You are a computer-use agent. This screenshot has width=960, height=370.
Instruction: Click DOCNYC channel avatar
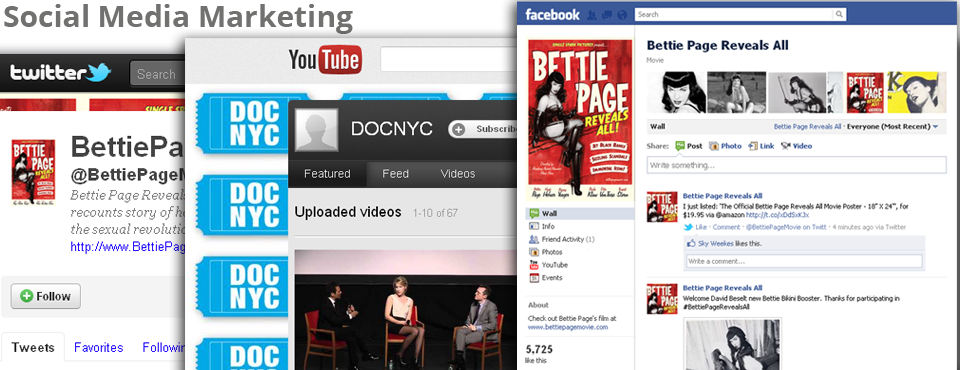pyautogui.click(x=316, y=129)
